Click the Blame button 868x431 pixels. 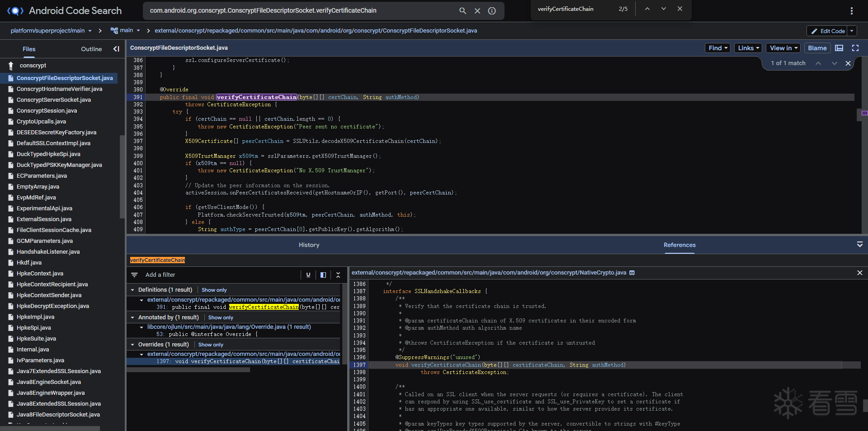[817, 48]
